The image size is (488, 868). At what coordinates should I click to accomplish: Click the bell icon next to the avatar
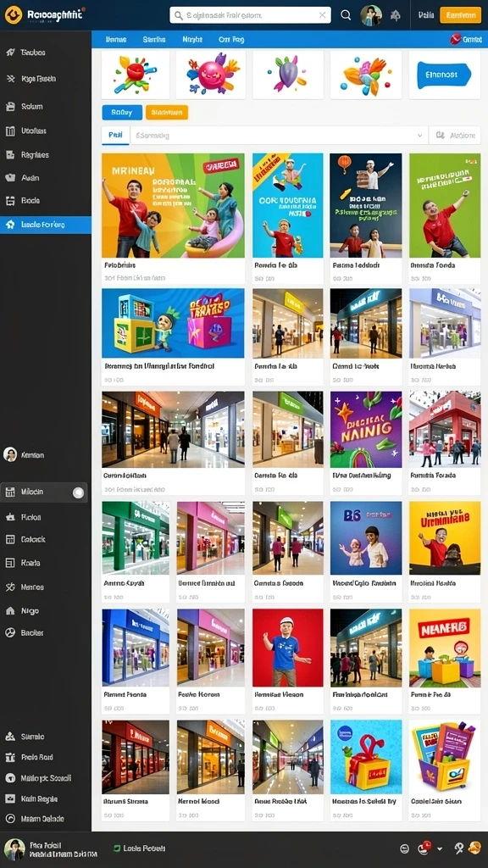coord(395,15)
